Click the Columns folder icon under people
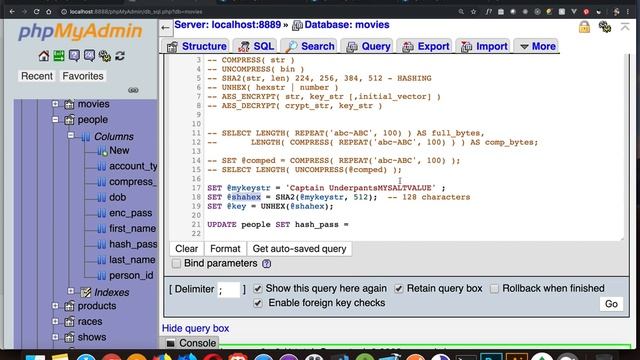The image size is (640, 360). tap(86, 137)
